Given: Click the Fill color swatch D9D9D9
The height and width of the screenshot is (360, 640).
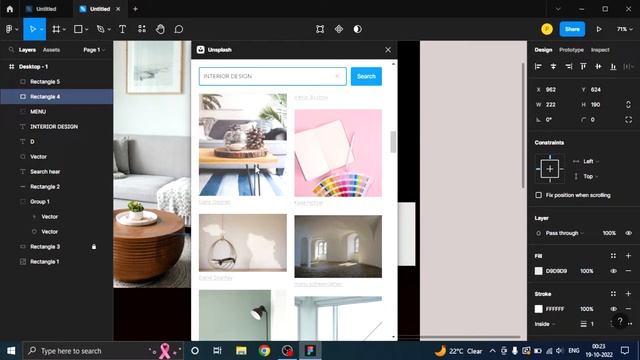Looking at the screenshot, I should (538, 271).
